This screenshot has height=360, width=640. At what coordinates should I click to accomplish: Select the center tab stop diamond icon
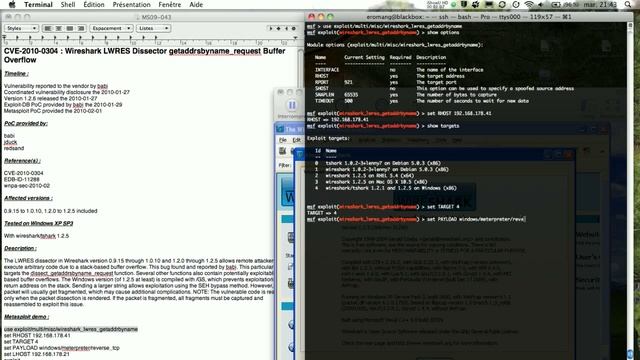279,28
